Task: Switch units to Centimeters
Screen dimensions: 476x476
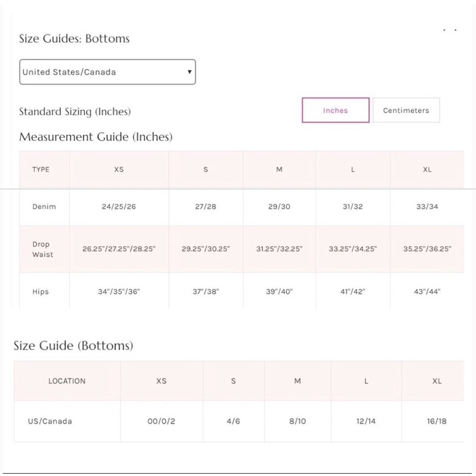Action: (x=406, y=110)
